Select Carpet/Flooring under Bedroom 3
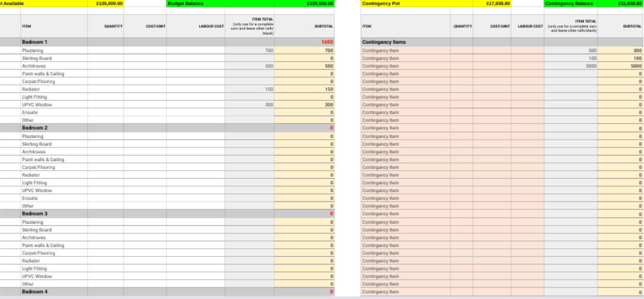 pyautogui.click(x=38, y=253)
